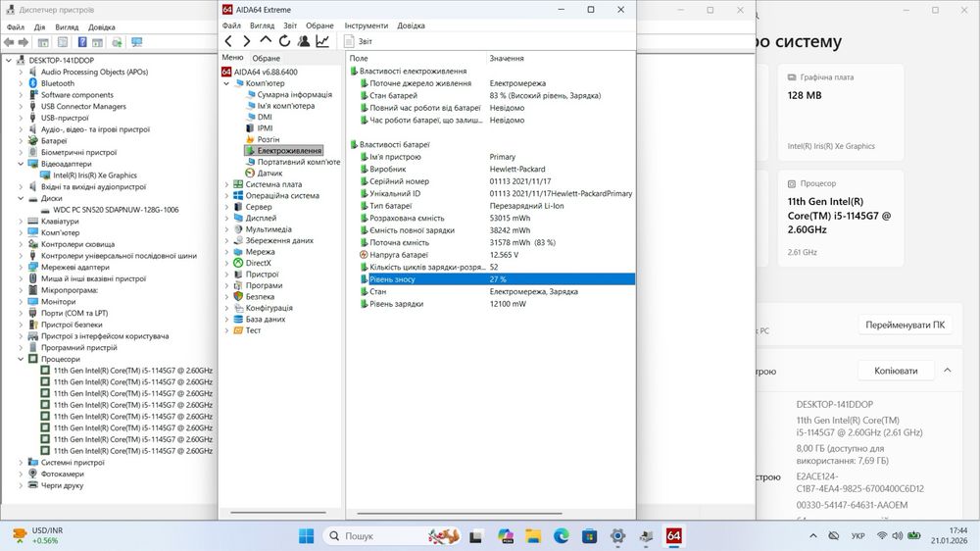Select Ім'я комп'ютера tree item
Screen dimensions: 980x551
(x=285, y=106)
